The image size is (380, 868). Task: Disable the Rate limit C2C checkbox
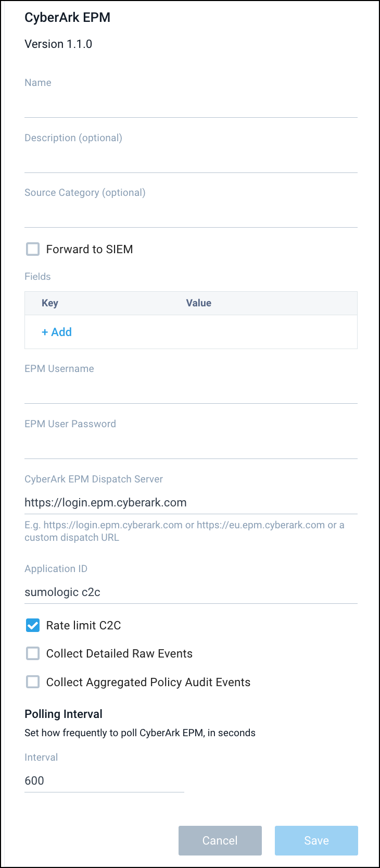pyautogui.click(x=33, y=625)
